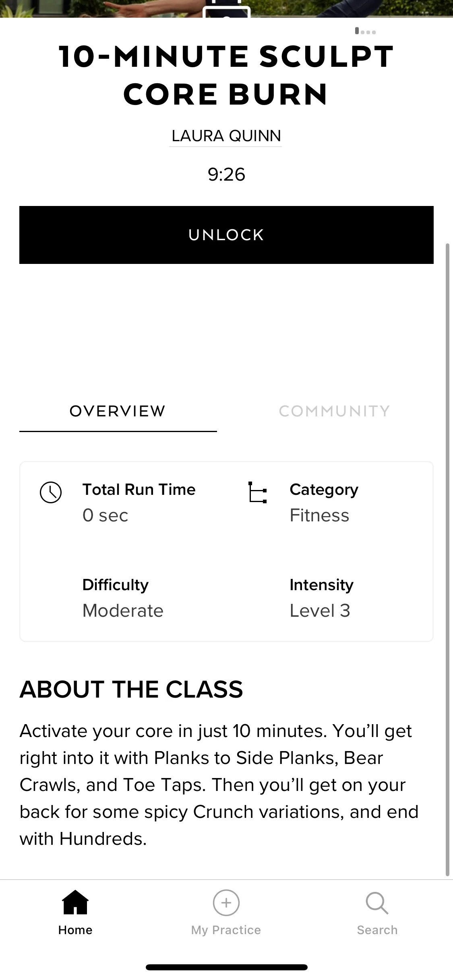
Task: Select the Overview tab
Action: [118, 411]
